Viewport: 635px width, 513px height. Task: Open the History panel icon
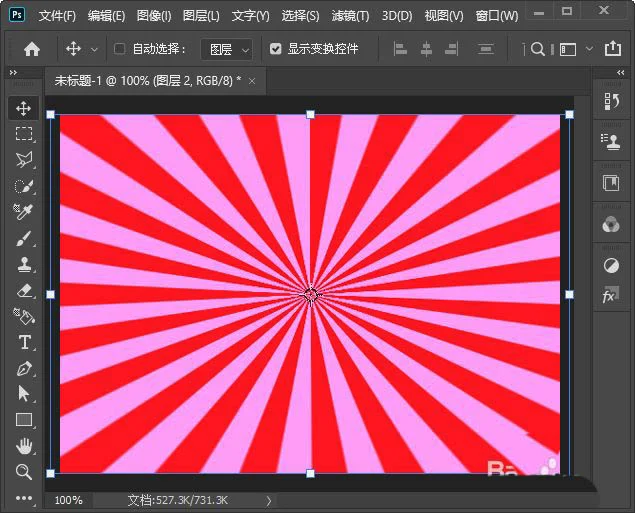(x=612, y=101)
